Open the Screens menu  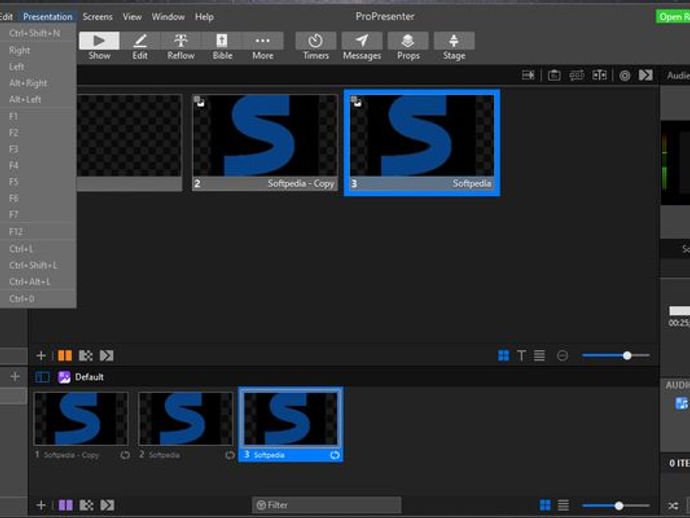pyautogui.click(x=97, y=17)
